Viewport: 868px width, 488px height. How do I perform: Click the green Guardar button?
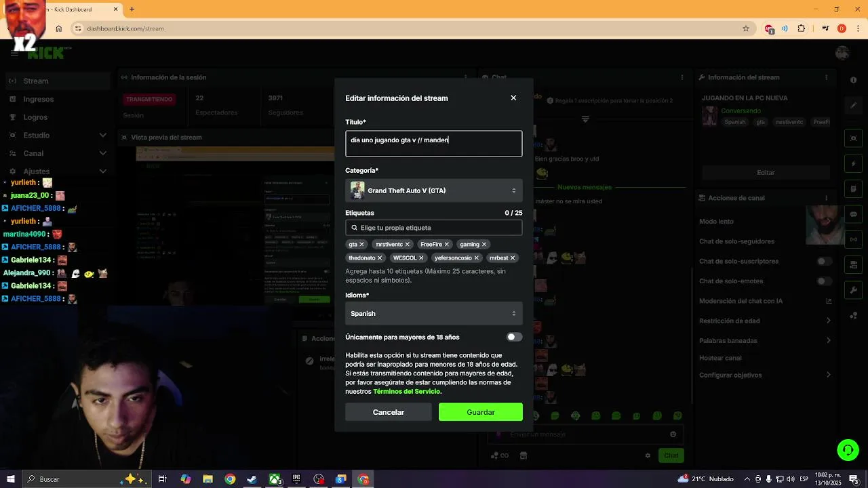pos(481,412)
